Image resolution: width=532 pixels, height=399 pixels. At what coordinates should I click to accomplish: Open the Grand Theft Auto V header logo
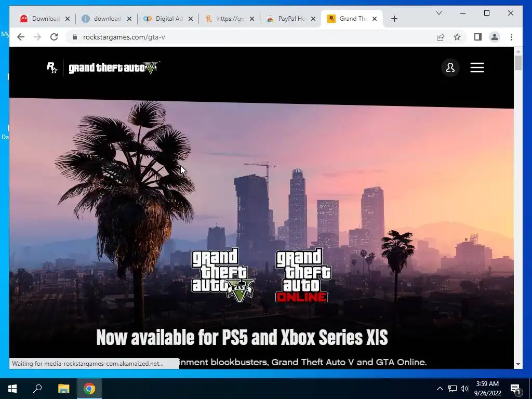click(x=114, y=68)
